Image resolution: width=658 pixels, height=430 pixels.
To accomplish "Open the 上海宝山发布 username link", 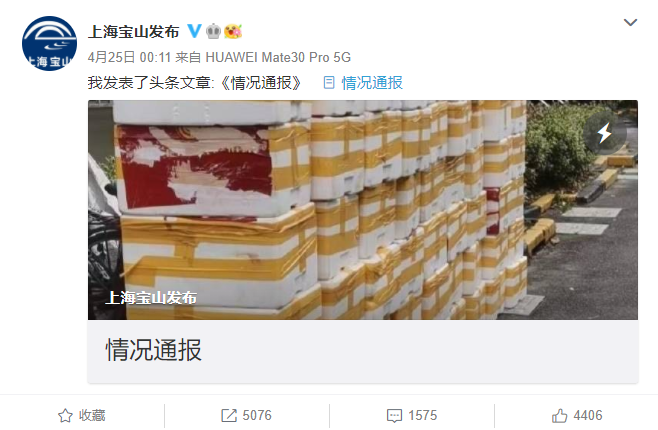I will [133, 31].
